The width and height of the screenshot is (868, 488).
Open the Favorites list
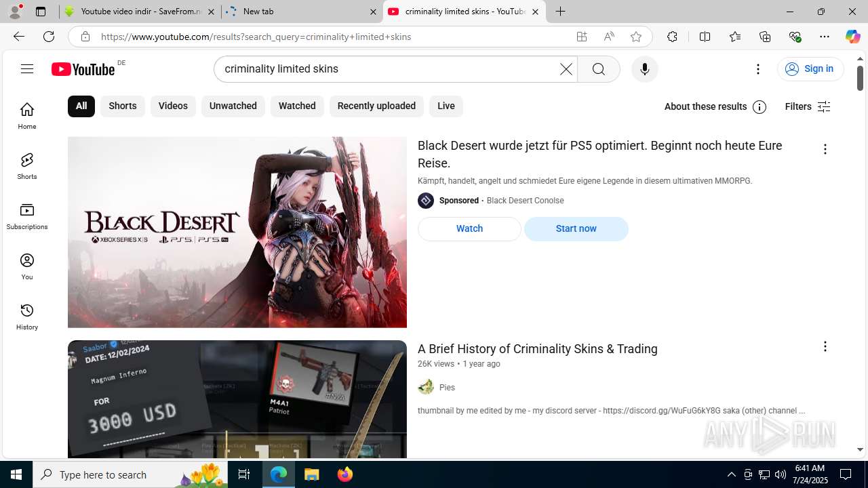735,37
